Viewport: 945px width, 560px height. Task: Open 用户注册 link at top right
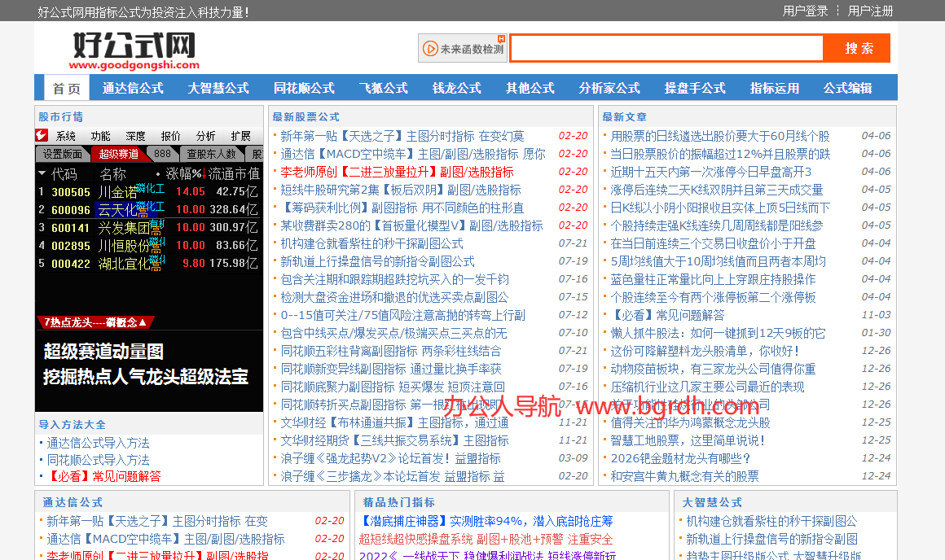[870, 11]
